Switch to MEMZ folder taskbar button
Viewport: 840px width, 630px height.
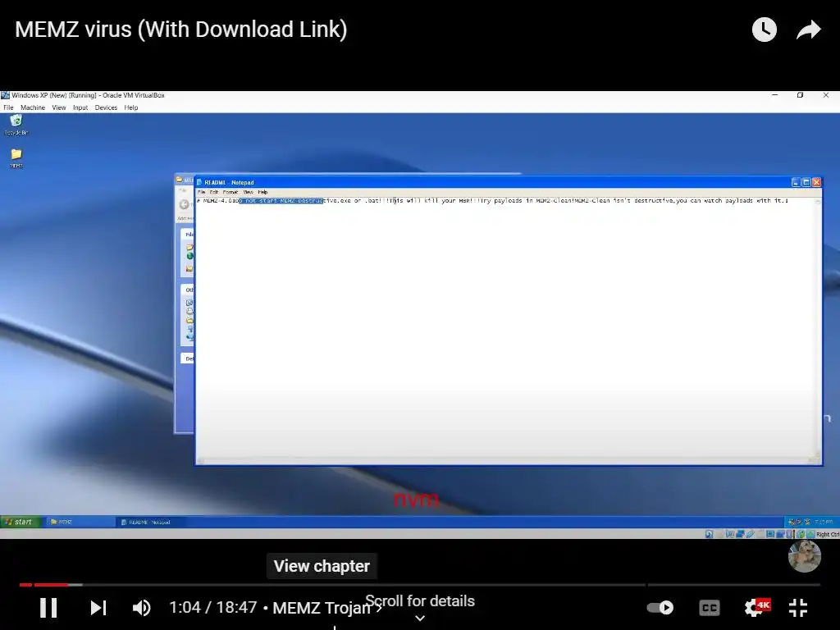[80, 522]
